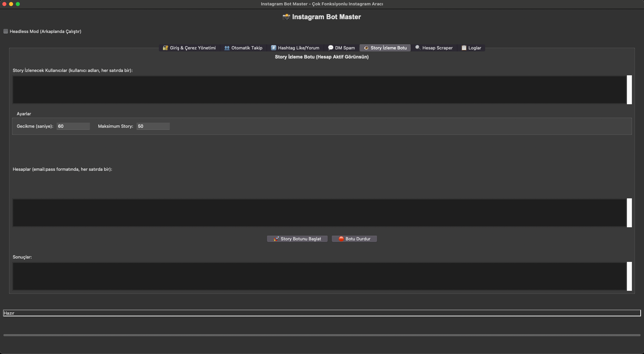Viewport: 644px width, 354px height.
Task: Click the rocket icon on Story Botunu Başlat
Action: (276, 239)
